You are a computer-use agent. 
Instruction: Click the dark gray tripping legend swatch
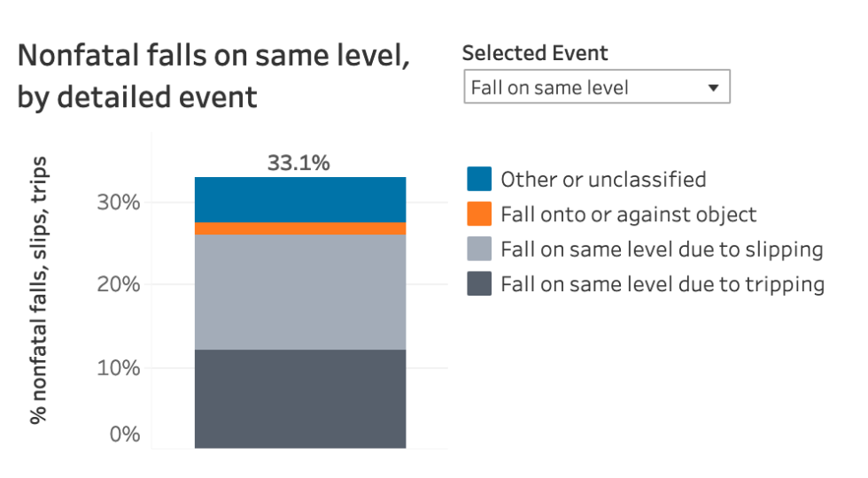479,284
